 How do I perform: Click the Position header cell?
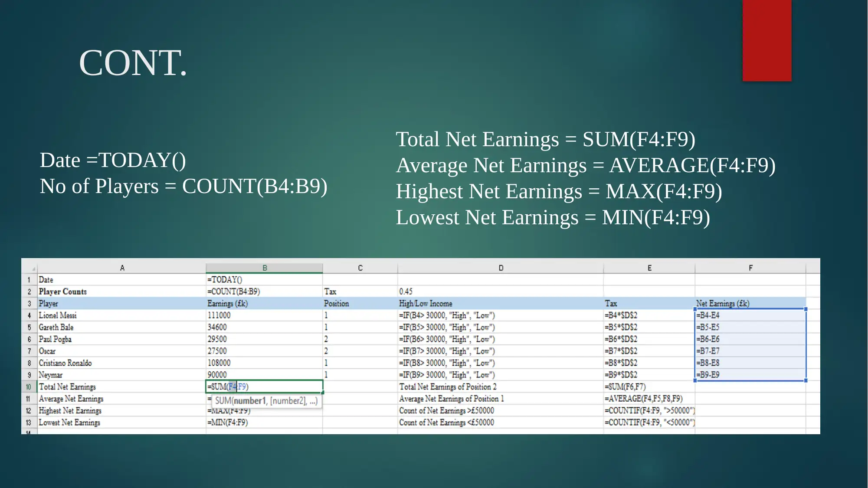360,303
